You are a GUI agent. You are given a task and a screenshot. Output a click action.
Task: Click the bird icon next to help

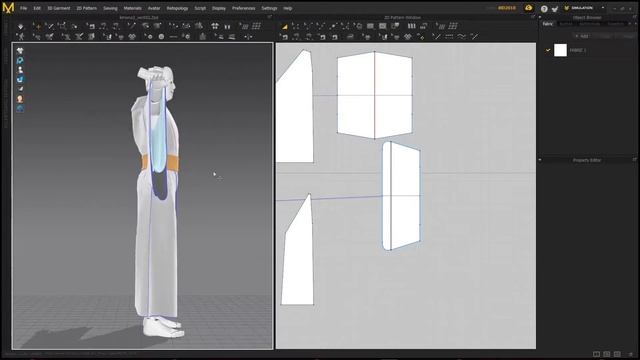point(555,9)
